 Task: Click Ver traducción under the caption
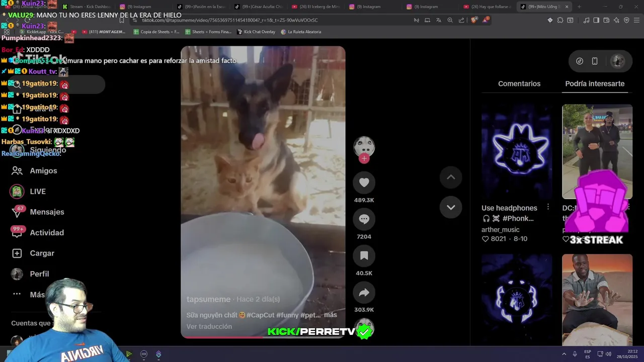click(x=209, y=326)
